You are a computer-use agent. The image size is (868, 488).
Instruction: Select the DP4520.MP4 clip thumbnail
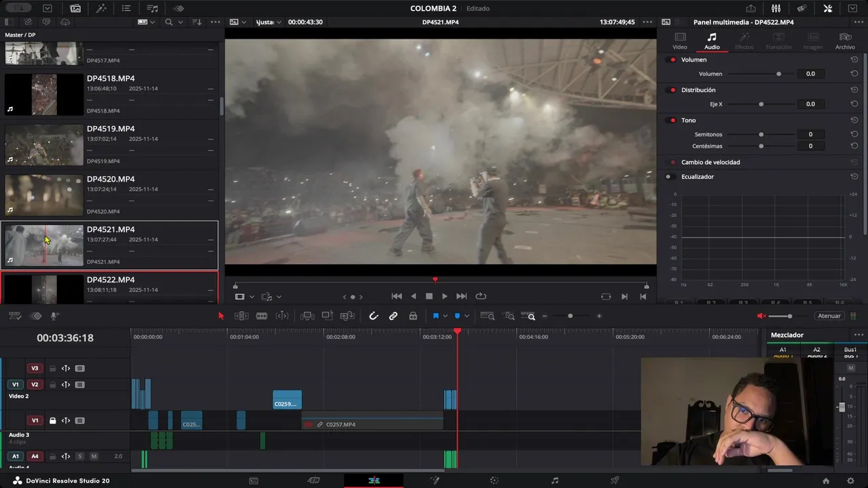(44, 195)
